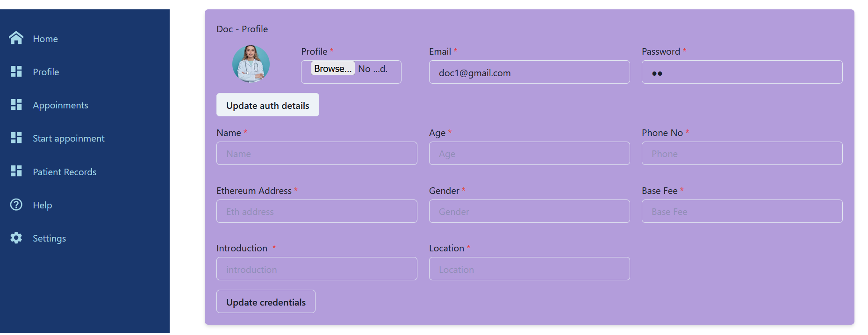Click the doctor profile picture
This screenshot has height=335, width=868.
click(x=251, y=64)
